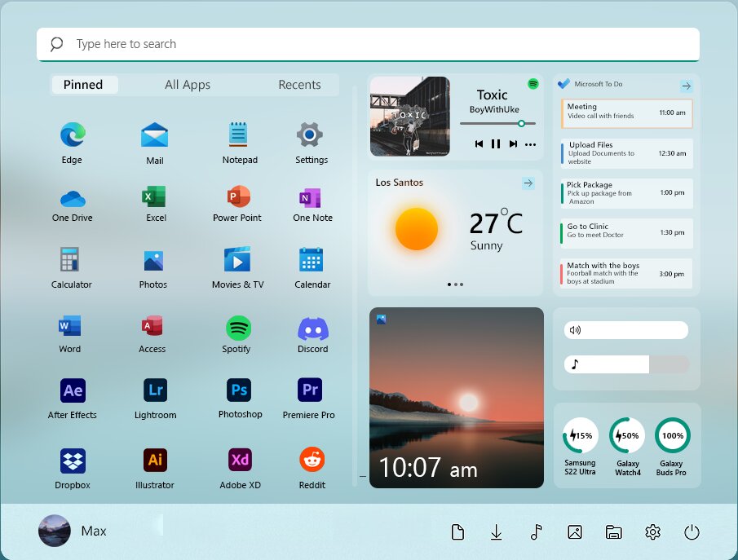
Task: Open settings gear in bottom bar
Action: click(652, 532)
